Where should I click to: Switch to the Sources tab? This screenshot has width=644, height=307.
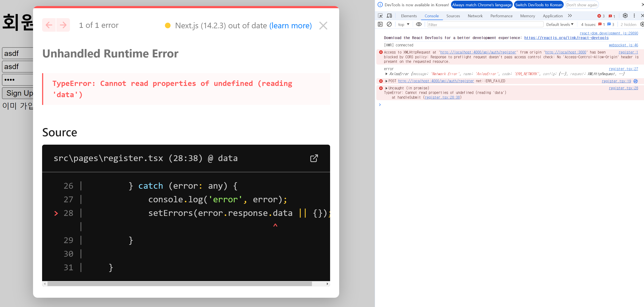pos(453,16)
